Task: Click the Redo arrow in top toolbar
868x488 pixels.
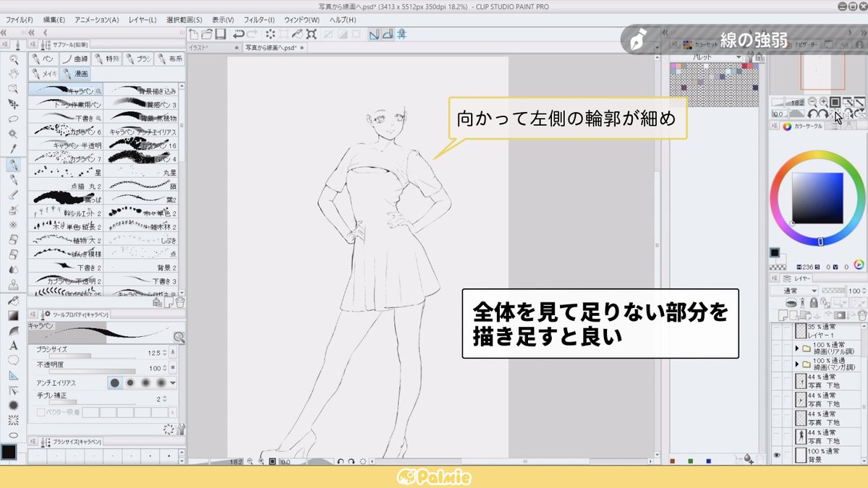Action: pos(252,34)
